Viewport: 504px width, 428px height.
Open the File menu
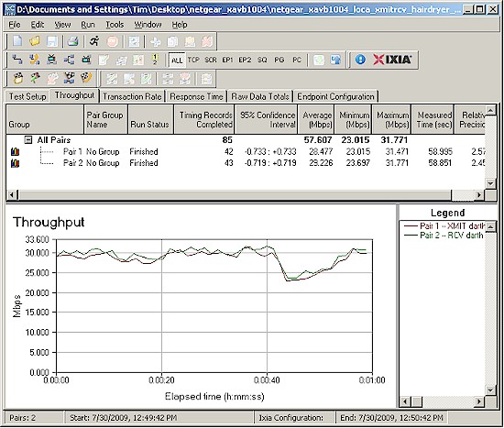[x=15, y=25]
